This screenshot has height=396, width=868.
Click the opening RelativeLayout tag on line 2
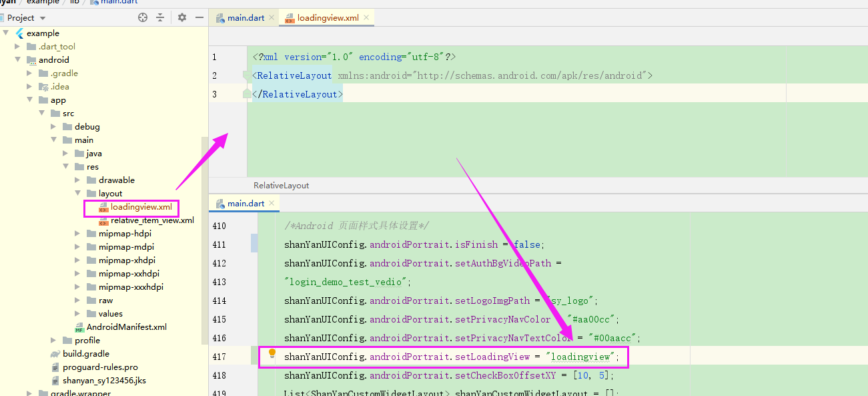click(292, 75)
